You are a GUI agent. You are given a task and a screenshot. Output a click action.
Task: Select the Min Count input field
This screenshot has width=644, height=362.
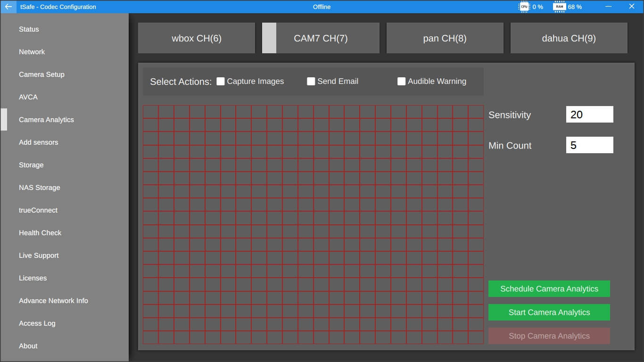point(589,145)
